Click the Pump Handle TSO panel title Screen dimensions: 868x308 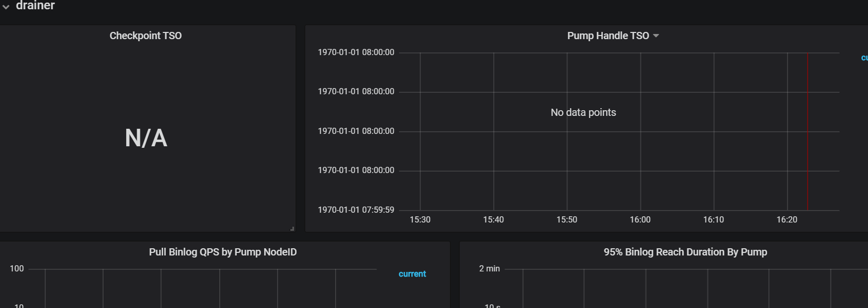point(607,36)
